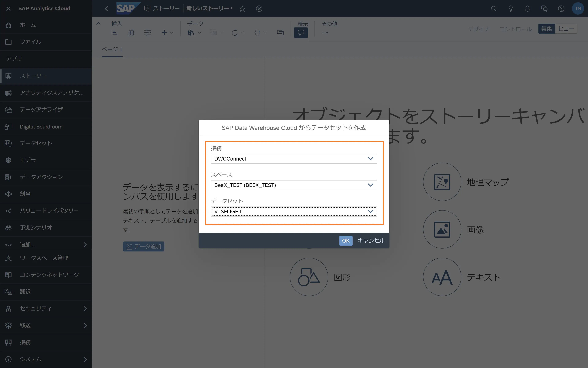
Task: Open モデラ in the sidebar
Action: click(46, 160)
